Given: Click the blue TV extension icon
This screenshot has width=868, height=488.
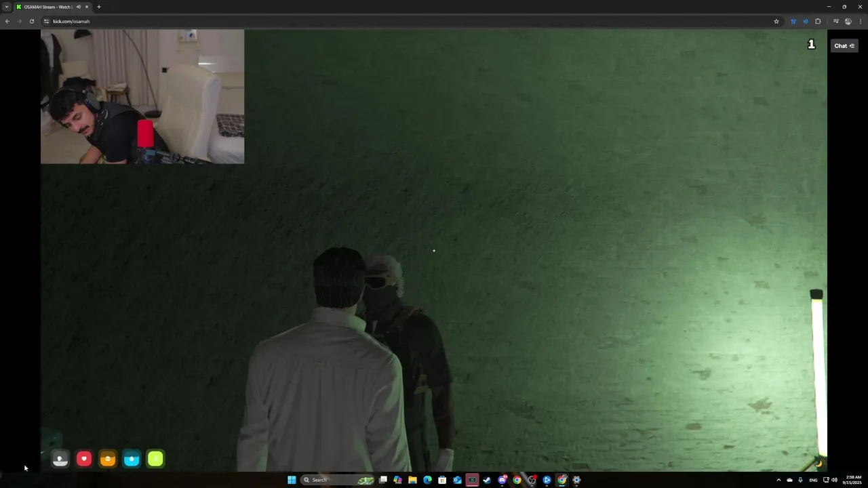Looking at the screenshot, I should (x=793, y=21).
